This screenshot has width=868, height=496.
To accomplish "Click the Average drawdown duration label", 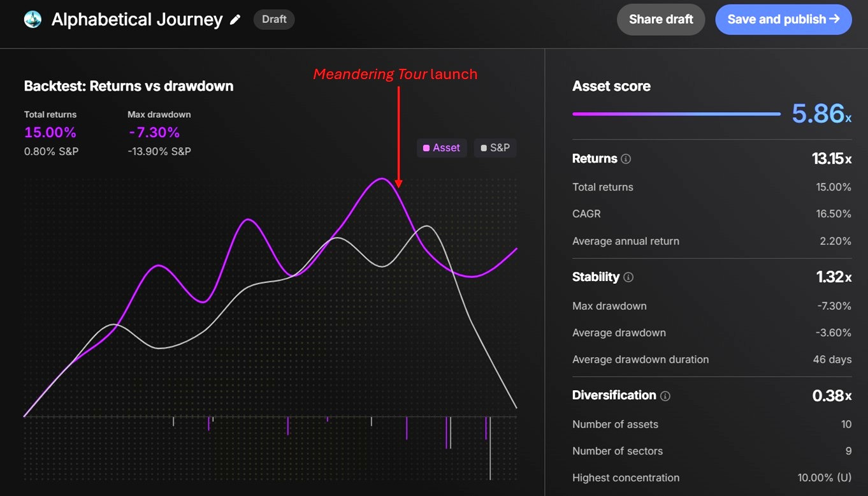I will 640,360.
